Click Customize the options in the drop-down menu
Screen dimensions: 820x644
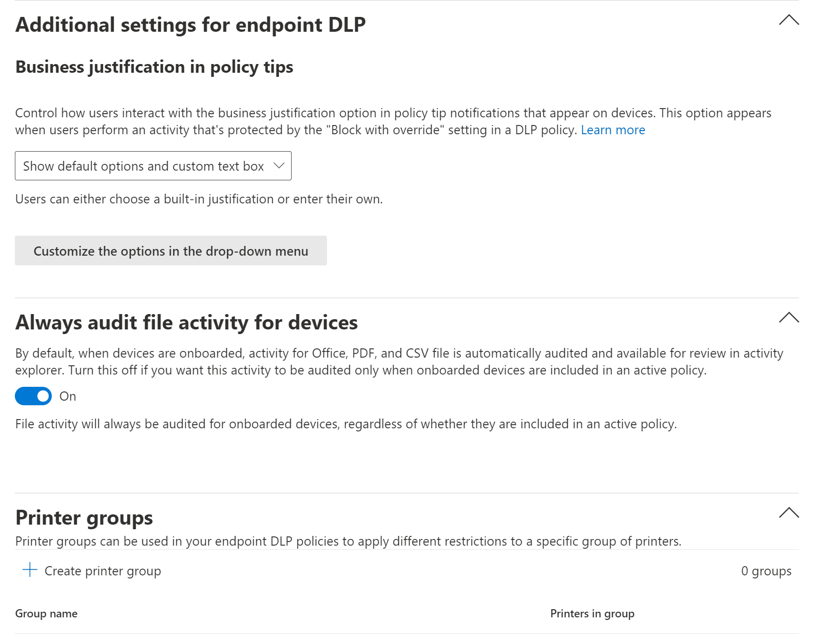[x=171, y=251]
